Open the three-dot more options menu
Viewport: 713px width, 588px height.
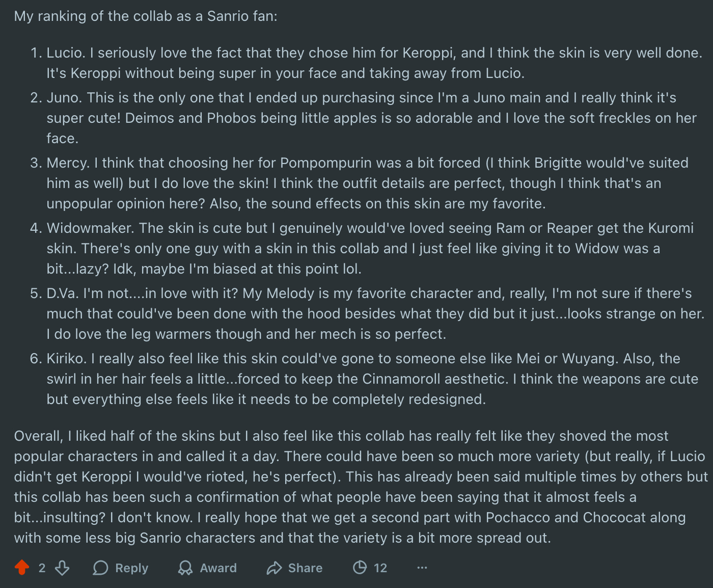422,568
